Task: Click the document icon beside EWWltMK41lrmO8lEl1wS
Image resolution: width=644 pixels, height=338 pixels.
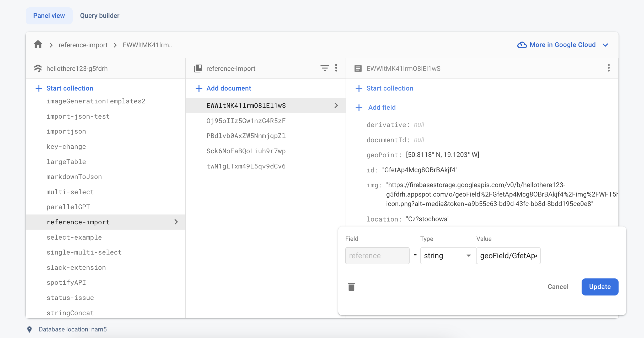Action: pyautogui.click(x=358, y=68)
